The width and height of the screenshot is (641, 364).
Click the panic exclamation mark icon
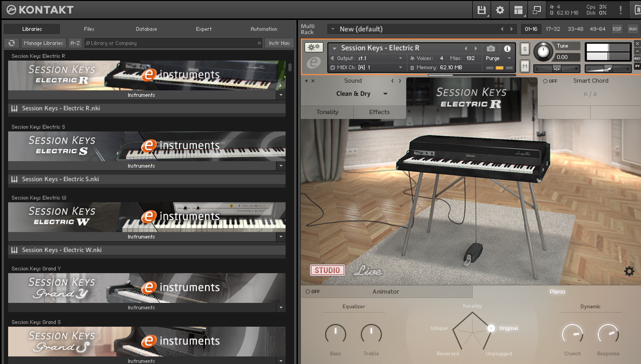(x=620, y=10)
